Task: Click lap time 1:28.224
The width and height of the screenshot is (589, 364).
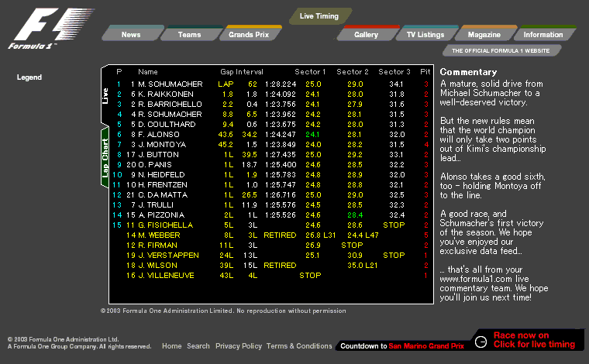Action: tap(281, 84)
